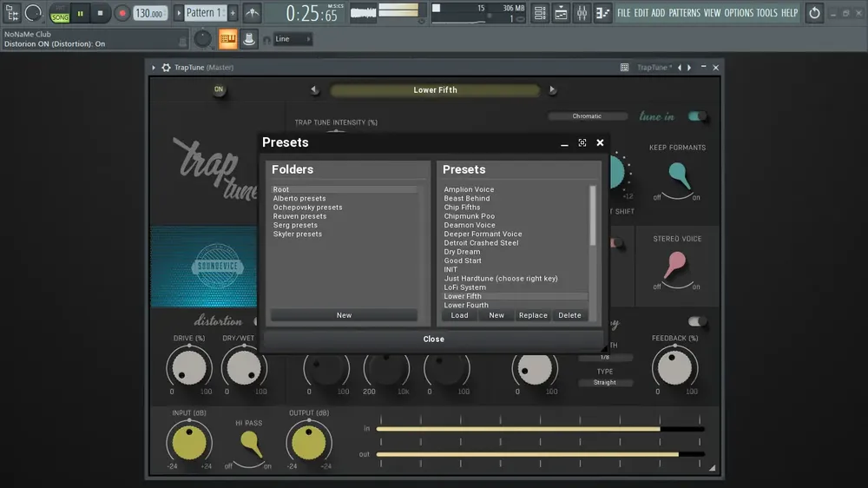868x488 pixels.
Task: Open the OPTIONS menu
Action: tap(739, 13)
